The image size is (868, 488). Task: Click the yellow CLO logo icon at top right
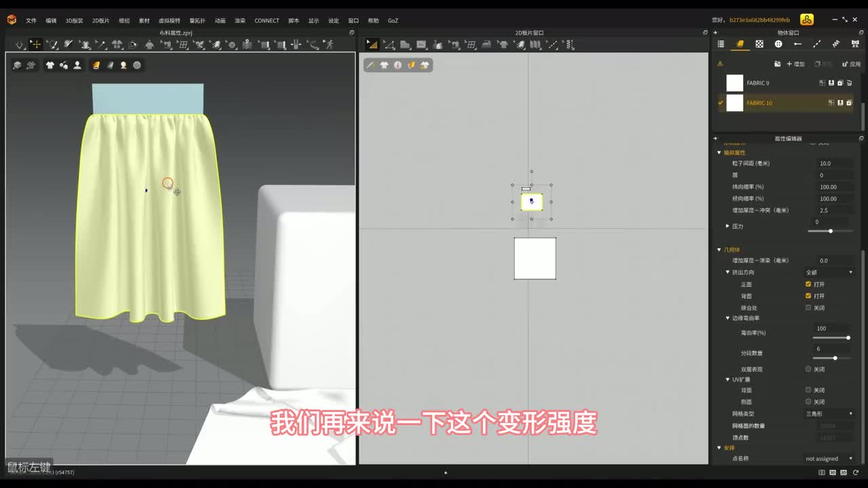click(x=806, y=20)
